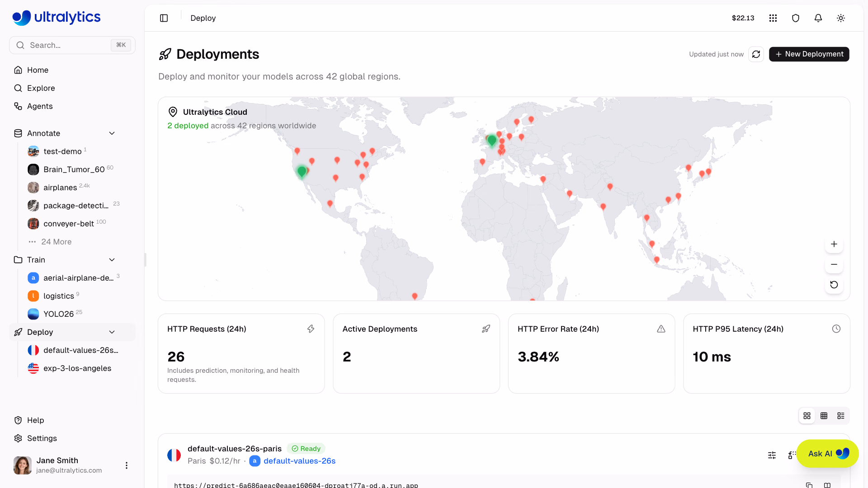Image resolution: width=868 pixels, height=488 pixels.
Task: Create a New Deployment
Action: [x=809, y=54]
